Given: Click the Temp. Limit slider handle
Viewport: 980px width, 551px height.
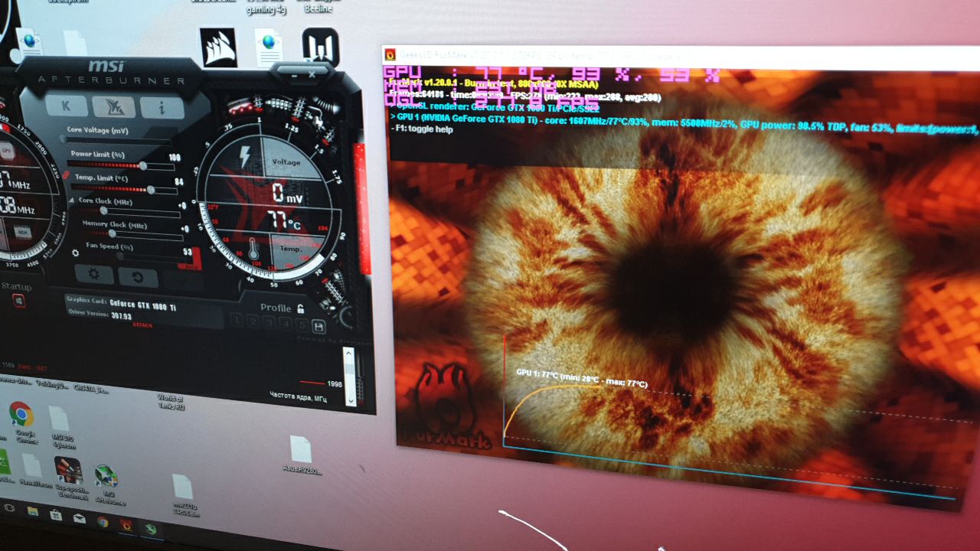Looking at the screenshot, I should (151, 190).
